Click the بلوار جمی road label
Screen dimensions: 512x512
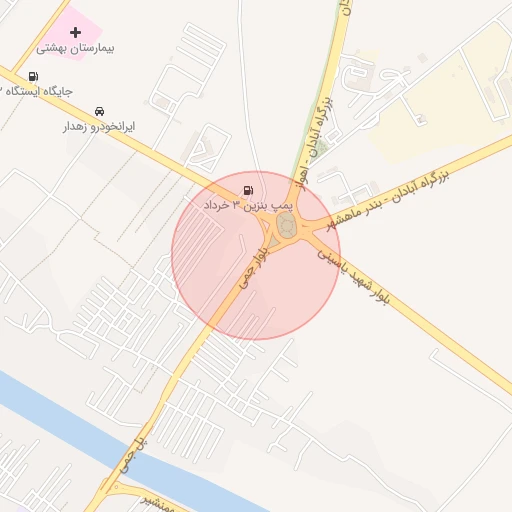click(x=253, y=268)
